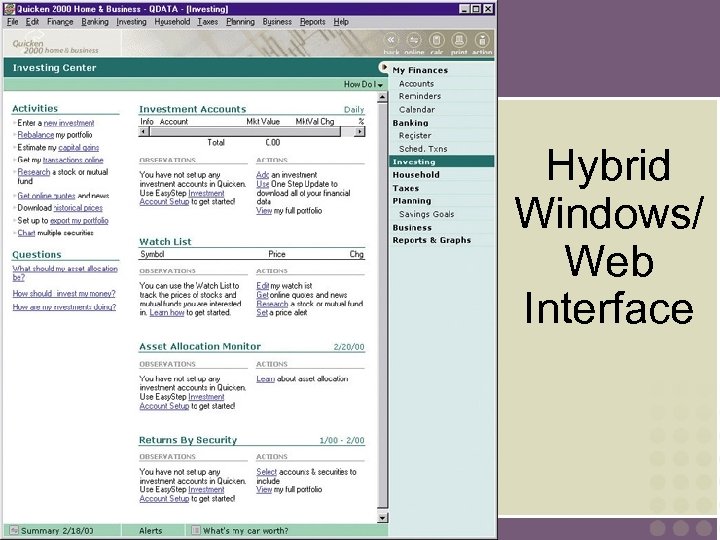This screenshot has width=720, height=540.
Task: Select Savings Goals under Planning
Action: pyautogui.click(x=427, y=214)
